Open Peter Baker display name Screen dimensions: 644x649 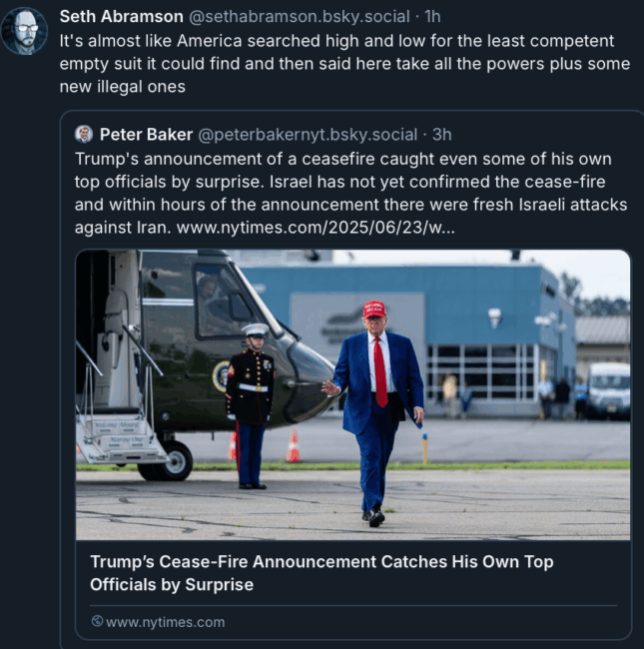[146, 135]
